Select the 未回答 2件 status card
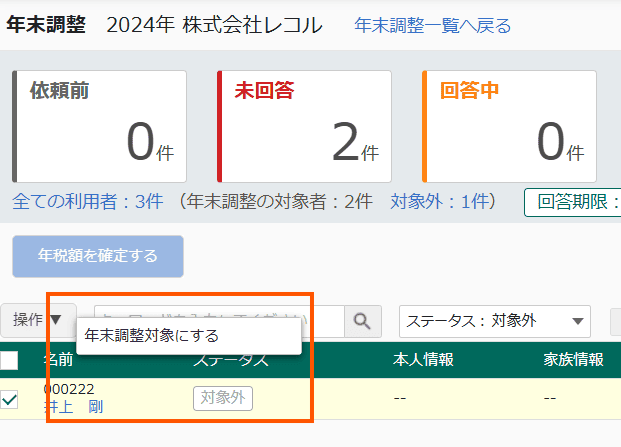The width and height of the screenshot is (621, 447). click(x=304, y=126)
